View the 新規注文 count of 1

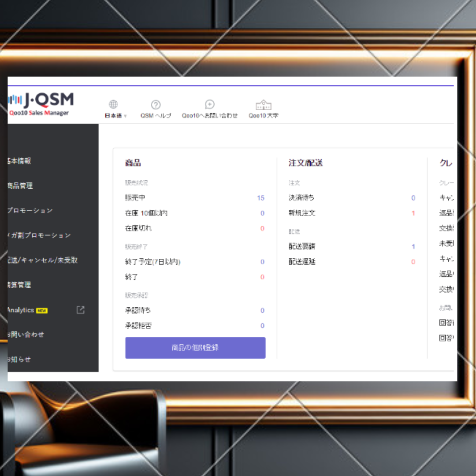point(413,213)
